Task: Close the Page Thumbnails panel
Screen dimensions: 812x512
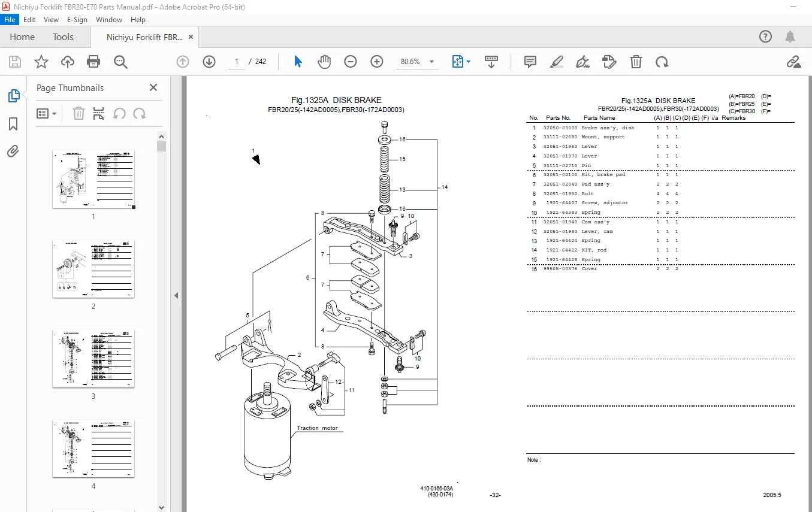Action: pyautogui.click(x=153, y=87)
